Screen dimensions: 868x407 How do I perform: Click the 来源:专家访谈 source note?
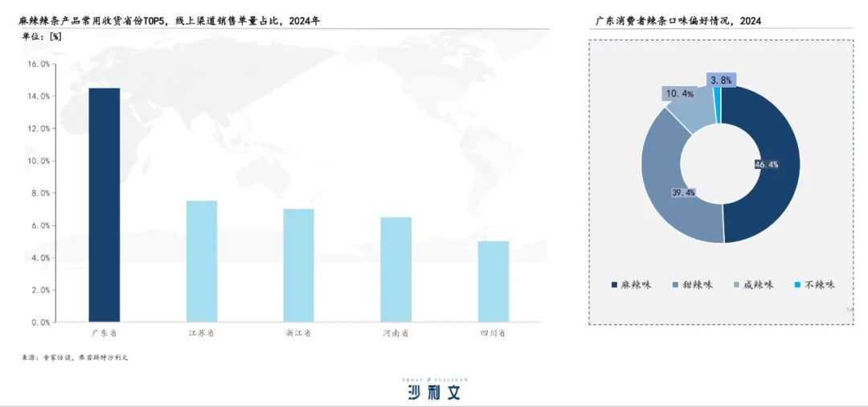point(76,358)
